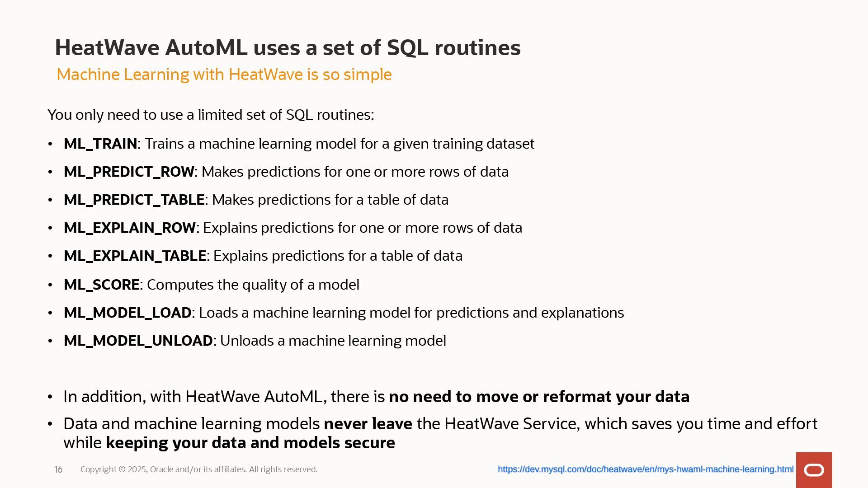Image resolution: width=868 pixels, height=488 pixels.
Task: Click the bold phrase 'never leave'
Action: click(368, 424)
